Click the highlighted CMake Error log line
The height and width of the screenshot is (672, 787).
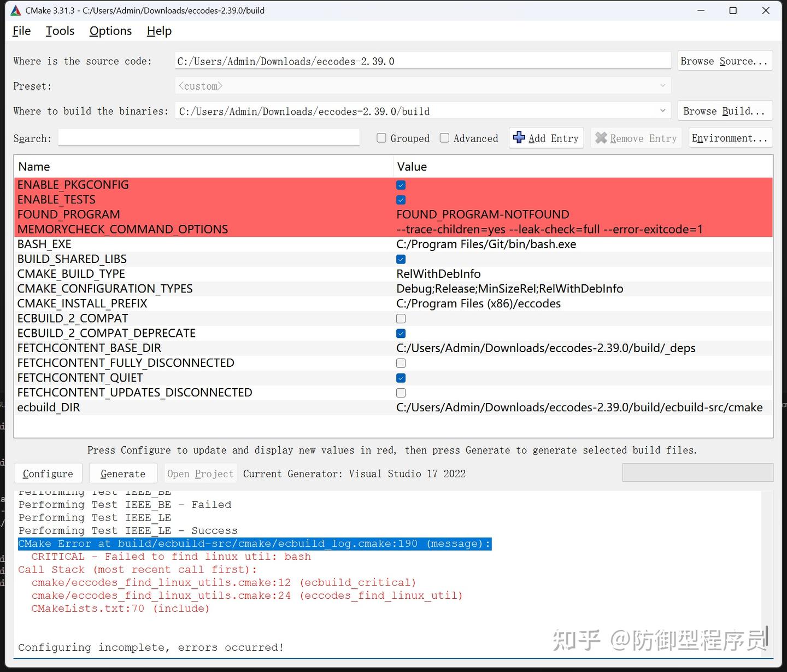click(x=255, y=544)
